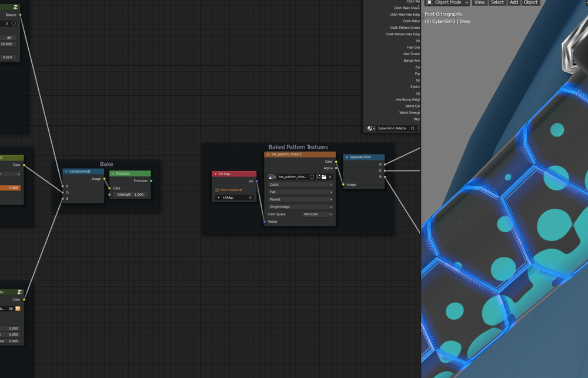This screenshot has height=378, width=588.
Task: Click the Vector input socket
Action: [265, 222]
